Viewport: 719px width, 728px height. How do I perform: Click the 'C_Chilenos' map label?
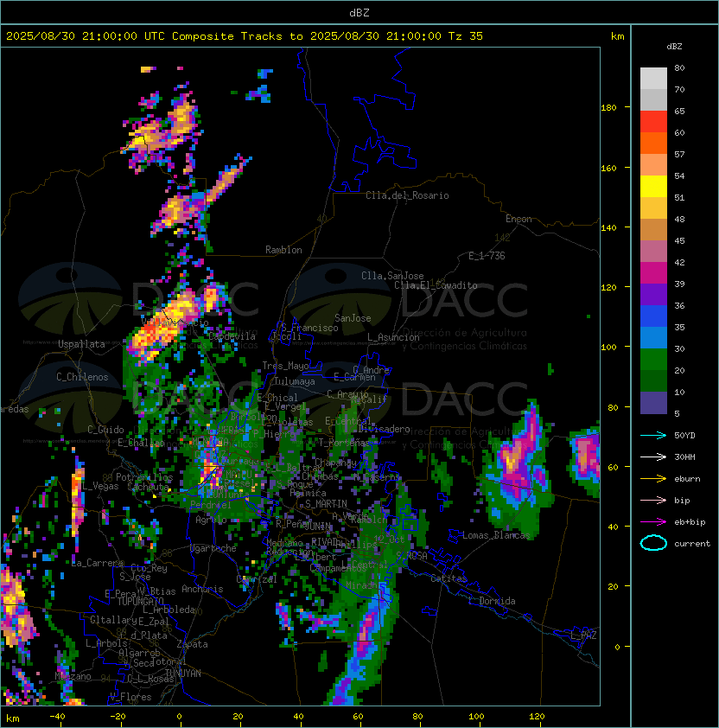click(82, 377)
